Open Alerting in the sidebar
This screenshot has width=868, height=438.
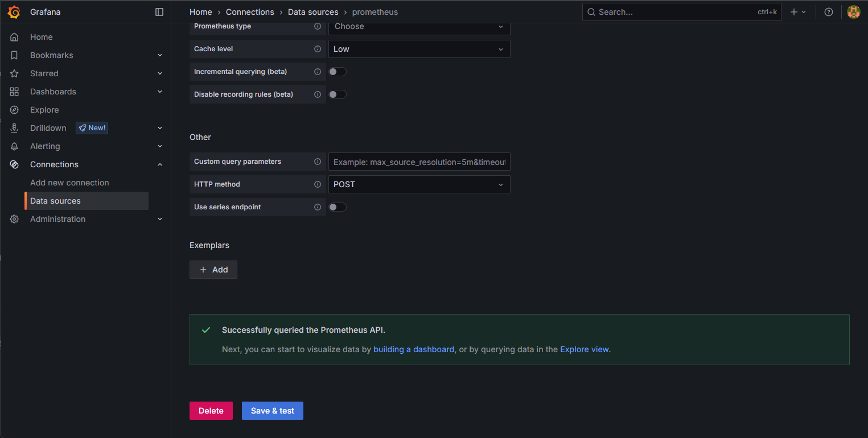click(x=45, y=146)
